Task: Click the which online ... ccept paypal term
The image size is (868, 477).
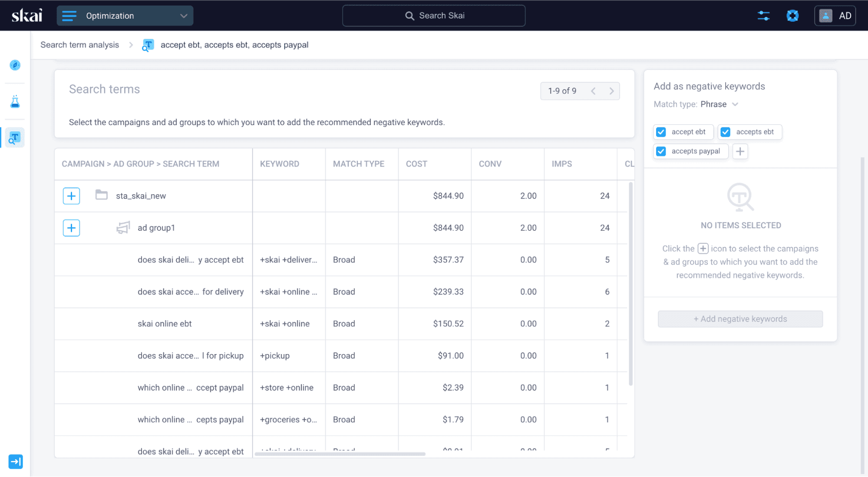Action: [191, 388]
